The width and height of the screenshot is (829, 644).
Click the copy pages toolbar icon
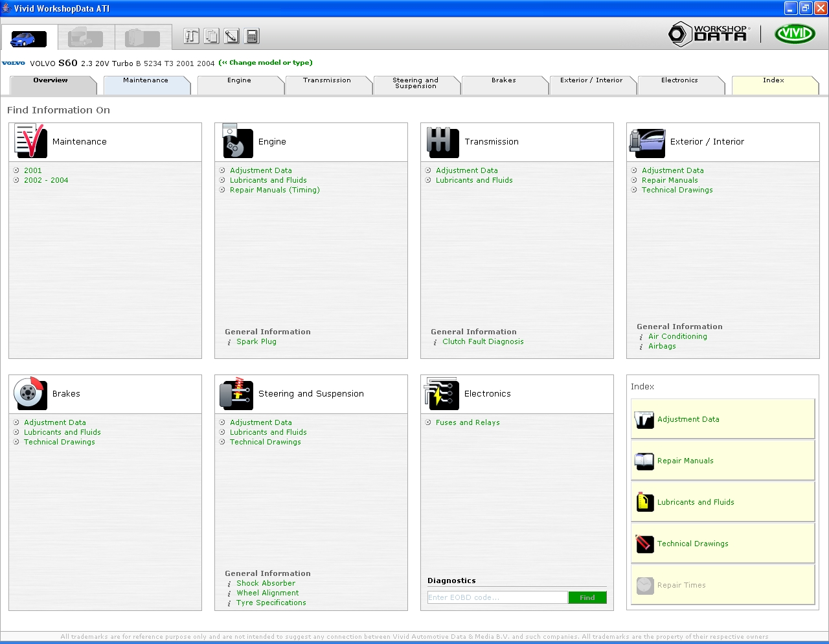tap(212, 36)
